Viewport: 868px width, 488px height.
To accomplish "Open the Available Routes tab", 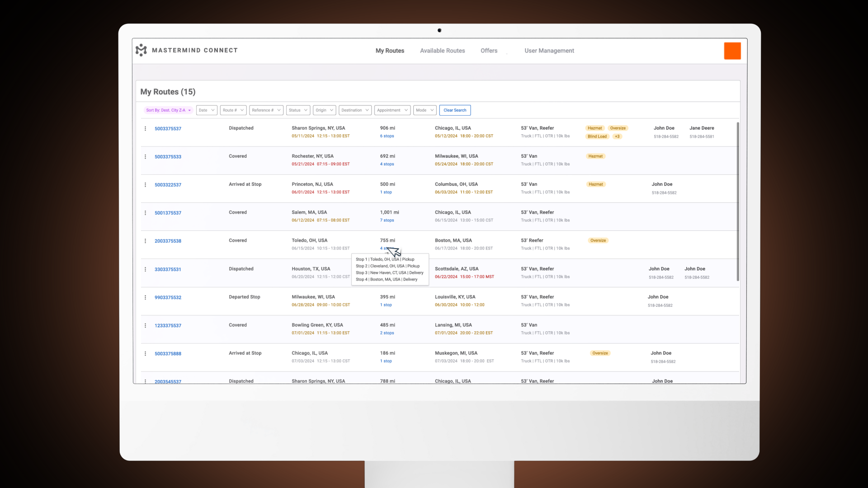I will click(442, 51).
